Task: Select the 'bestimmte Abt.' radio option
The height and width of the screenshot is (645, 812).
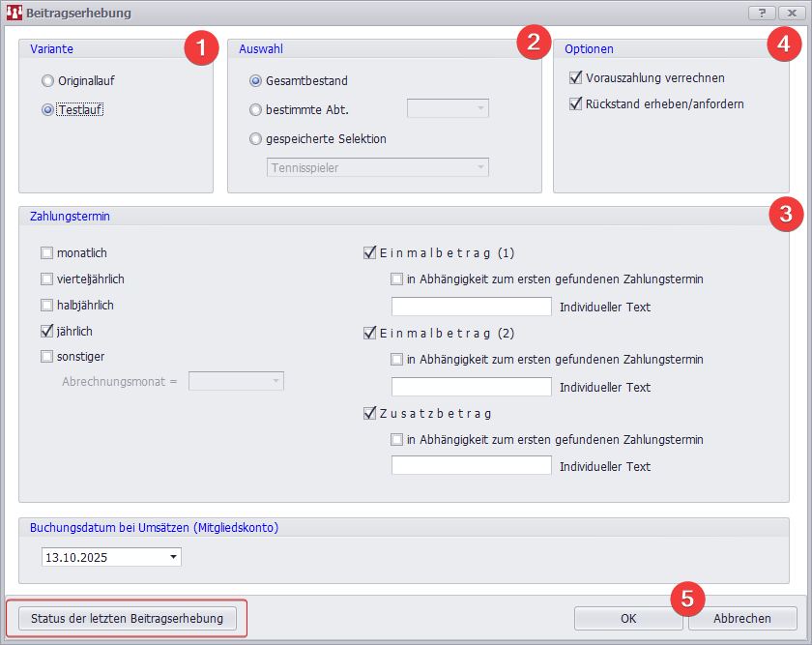Action: point(256,109)
